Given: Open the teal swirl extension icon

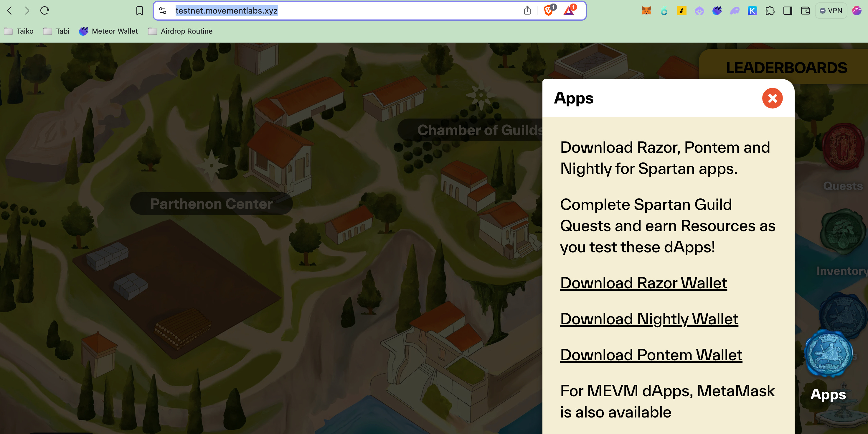Looking at the screenshot, I should pos(664,11).
